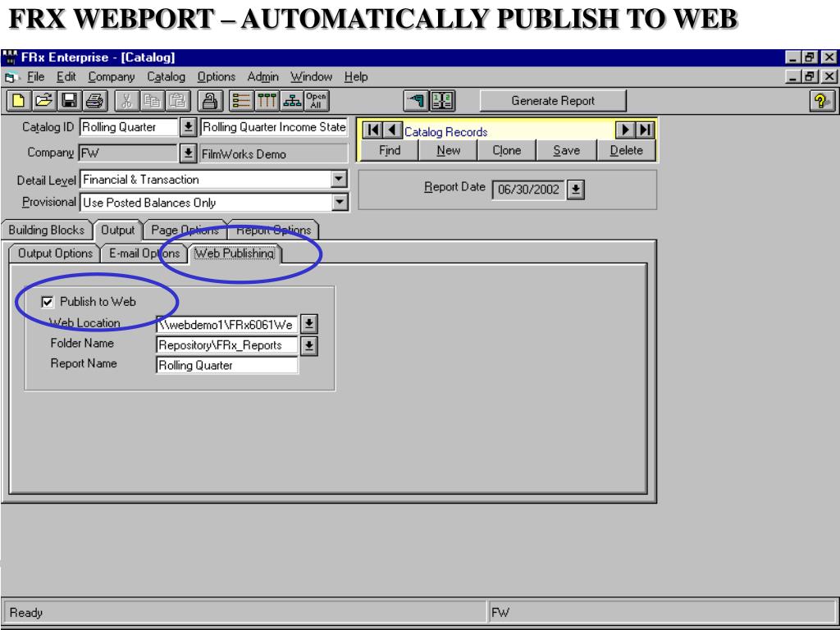
Task: Open the Folder Name dropdown arrow
Action: click(x=309, y=345)
